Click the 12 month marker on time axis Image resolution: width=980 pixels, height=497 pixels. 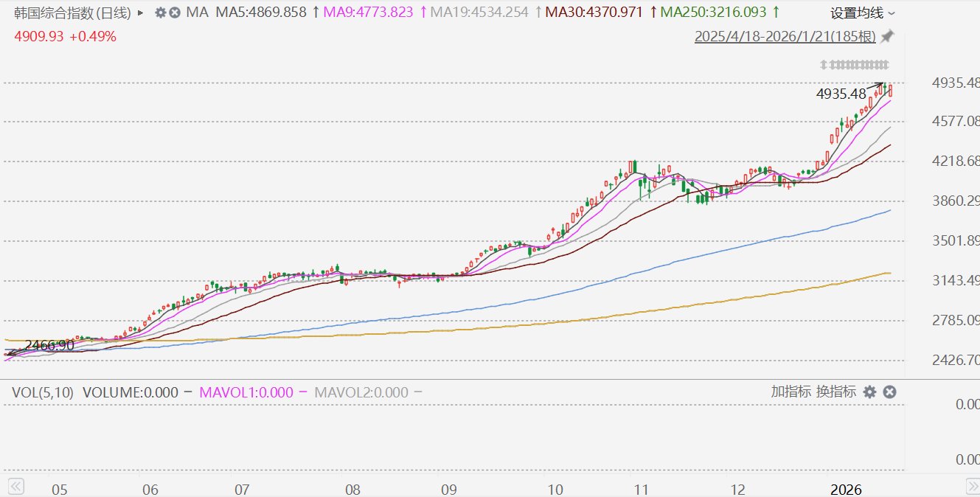pos(739,490)
